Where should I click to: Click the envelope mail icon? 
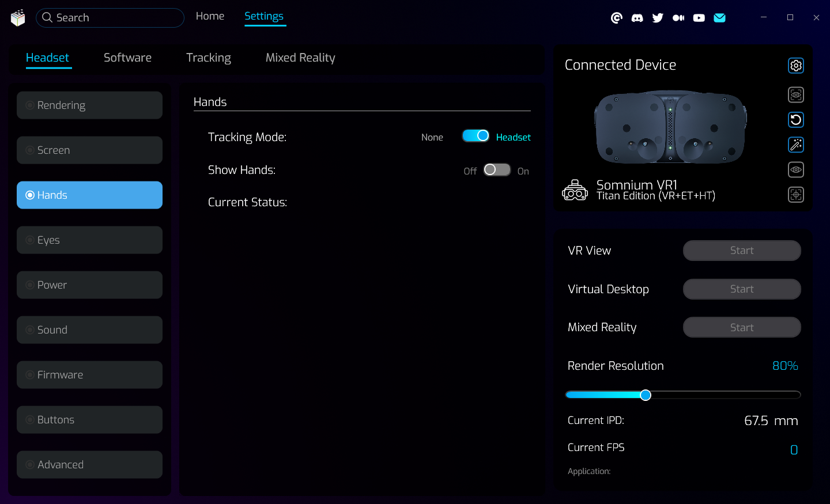click(719, 18)
